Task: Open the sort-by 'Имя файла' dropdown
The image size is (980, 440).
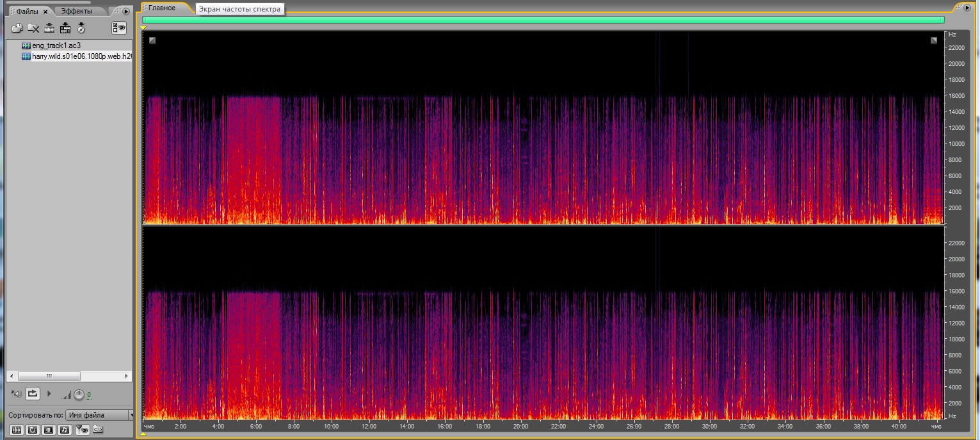Action: click(100, 415)
